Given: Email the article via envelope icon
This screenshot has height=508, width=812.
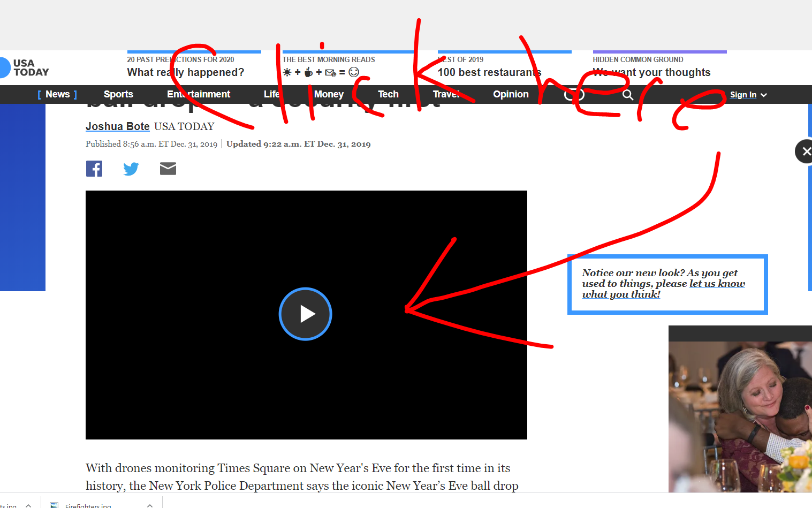Looking at the screenshot, I should pos(168,169).
